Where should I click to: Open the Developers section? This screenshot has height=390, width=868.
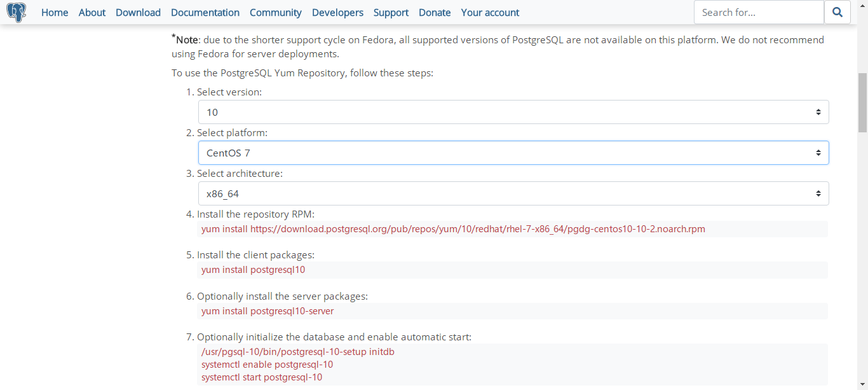(338, 13)
